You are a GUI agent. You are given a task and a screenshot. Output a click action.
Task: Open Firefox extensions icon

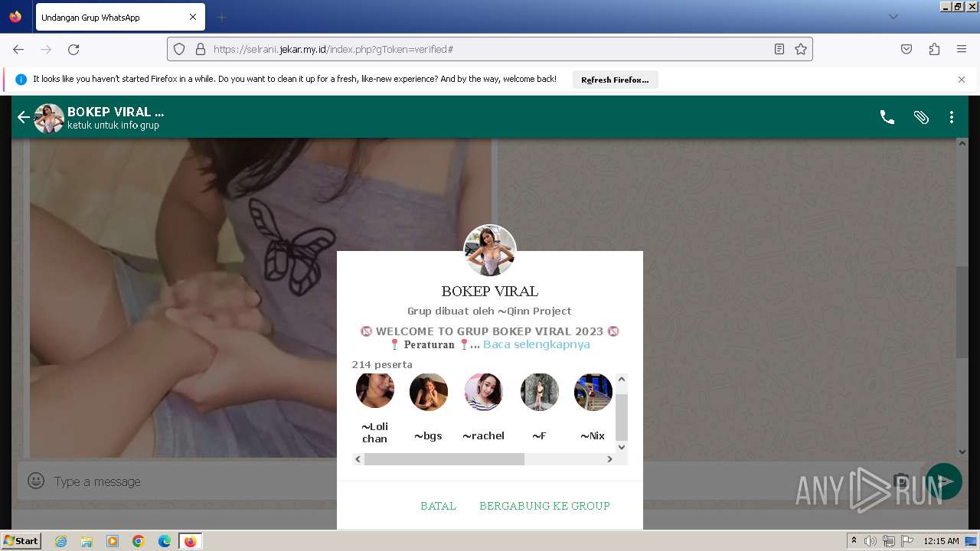pos(934,49)
